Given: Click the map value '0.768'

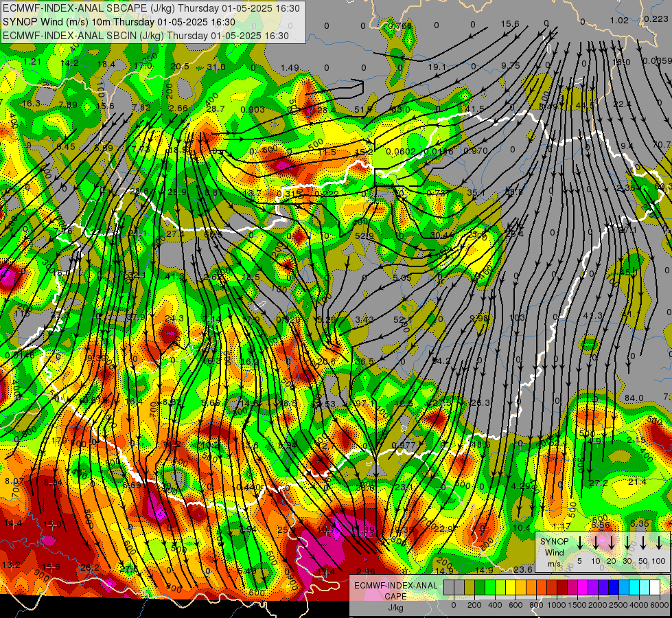Looking at the screenshot, I should click(x=399, y=25).
